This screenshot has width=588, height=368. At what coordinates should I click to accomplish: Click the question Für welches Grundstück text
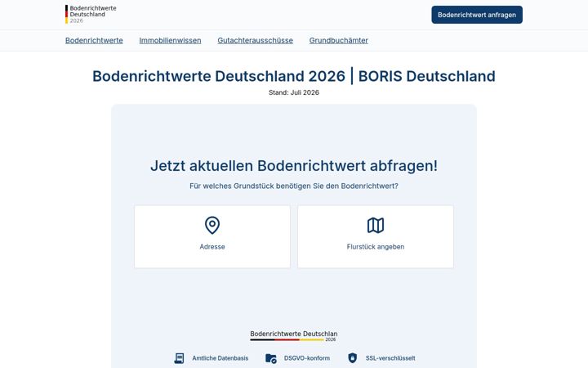point(294,186)
